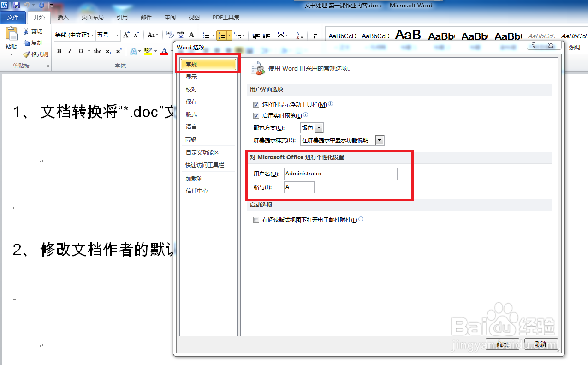Copy the selection with 复制

[x=33, y=42]
